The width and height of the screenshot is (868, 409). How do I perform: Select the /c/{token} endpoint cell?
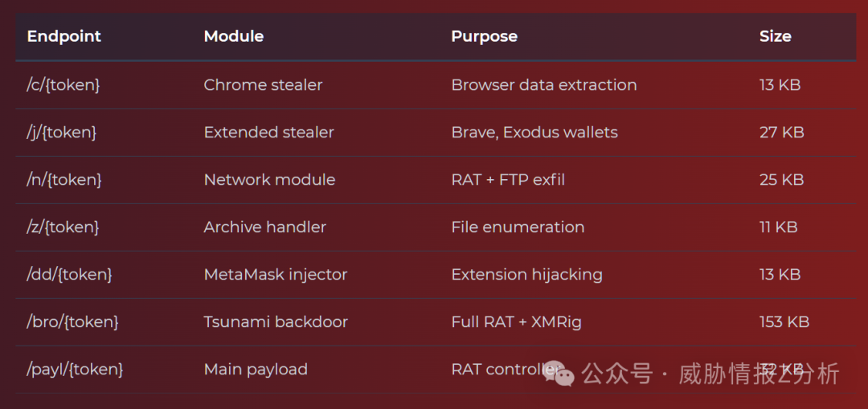tap(63, 84)
